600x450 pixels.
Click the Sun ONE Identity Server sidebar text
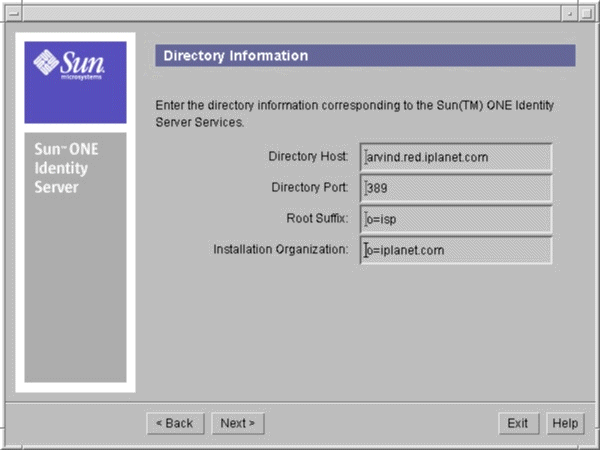[67, 168]
